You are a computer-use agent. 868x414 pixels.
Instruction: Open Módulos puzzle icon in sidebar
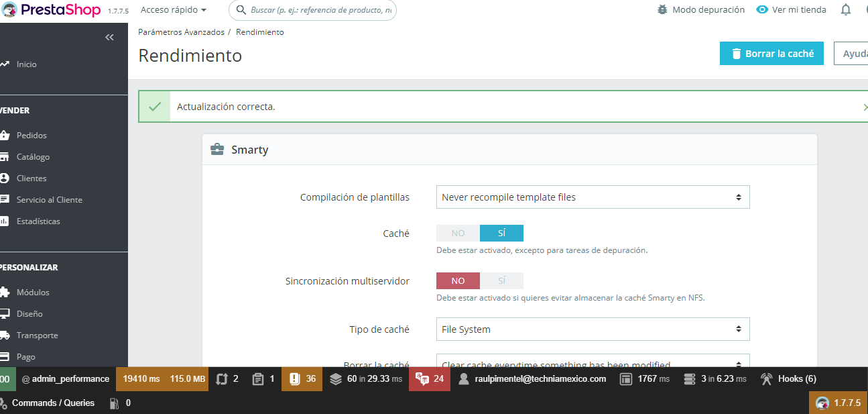pyautogui.click(x=4, y=293)
